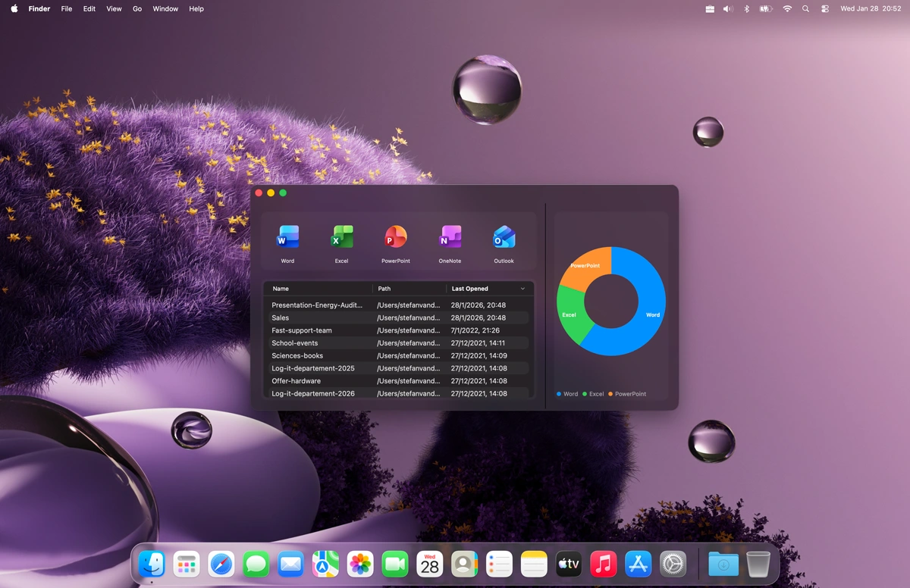The image size is (910, 588).
Task: Open Safari from the Dock
Action: (x=221, y=564)
